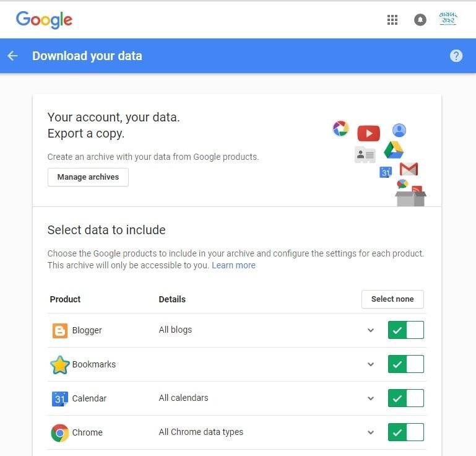Click the help question mark icon

click(456, 56)
